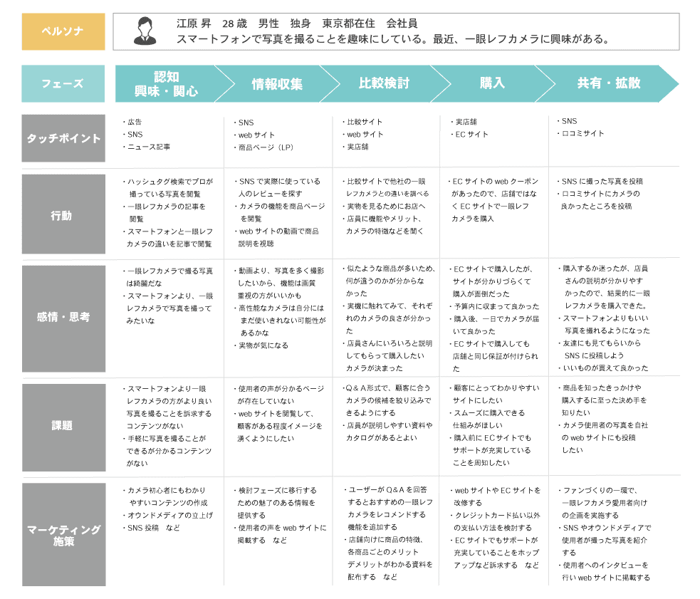Select the 情報収集 phase arrow
Image resolution: width=700 pixels, height=599 pixels.
coord(277,83)
